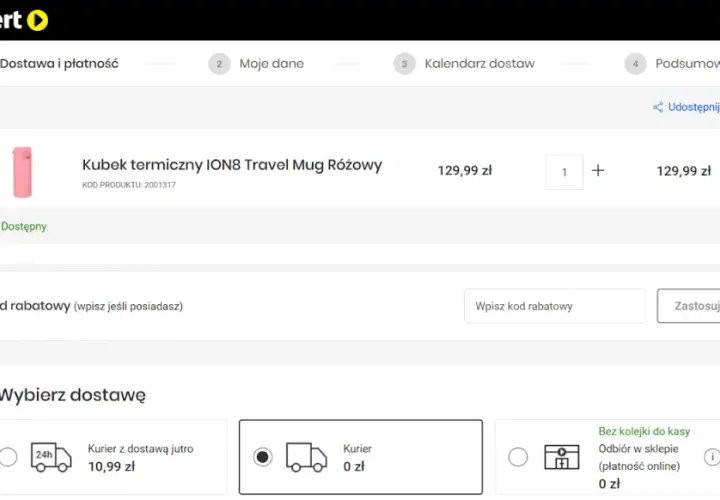Open the Dostawa i płatność step
720x500 pixels.
[59, 63]
